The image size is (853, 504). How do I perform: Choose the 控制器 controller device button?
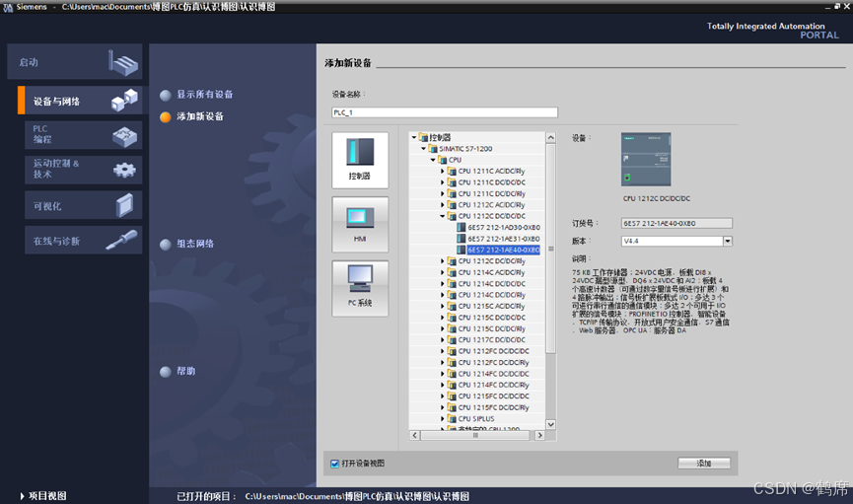click(x=360, y=160)
